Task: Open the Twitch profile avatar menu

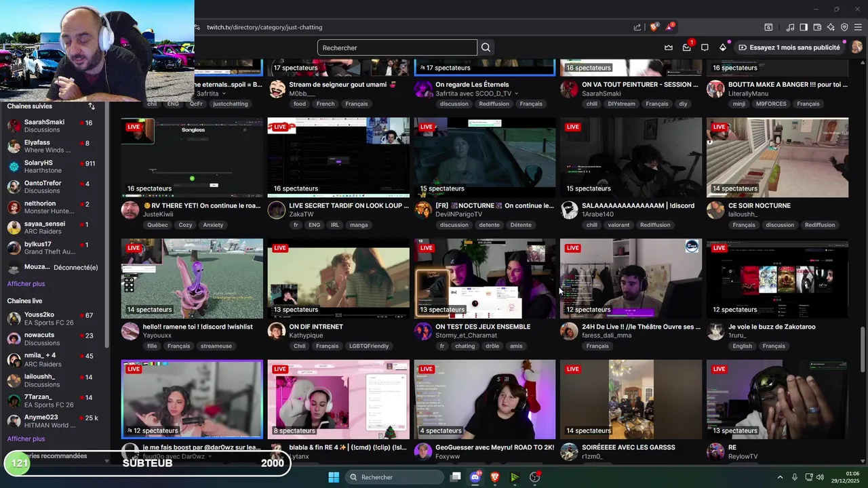Action: (856, 47)
